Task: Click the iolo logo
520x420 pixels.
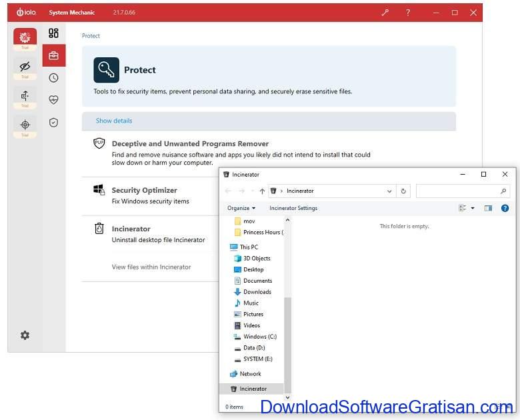Action: pyautogui.click(x=26, y=12)
